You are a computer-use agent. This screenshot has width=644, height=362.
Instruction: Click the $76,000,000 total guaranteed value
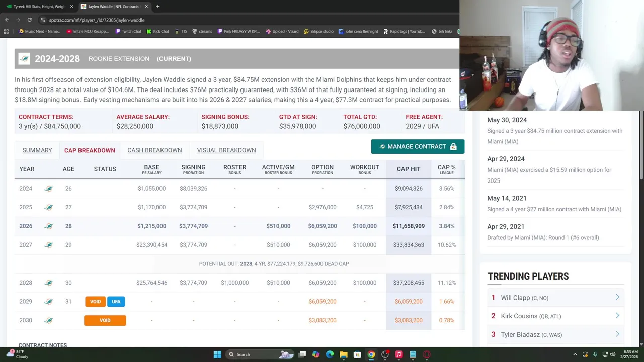click(x=362, y=126)
